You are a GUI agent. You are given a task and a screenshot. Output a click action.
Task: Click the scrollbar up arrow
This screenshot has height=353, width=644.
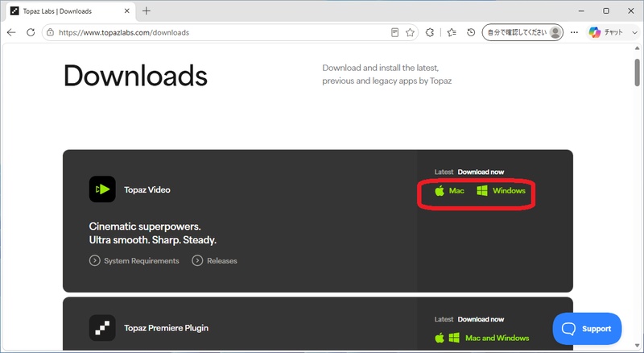point(637,48)
